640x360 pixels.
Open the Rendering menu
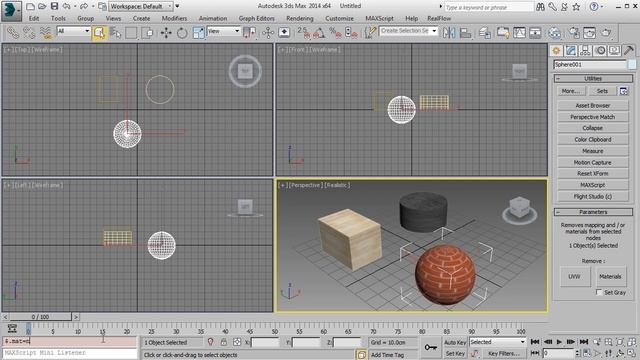[300, 18]
